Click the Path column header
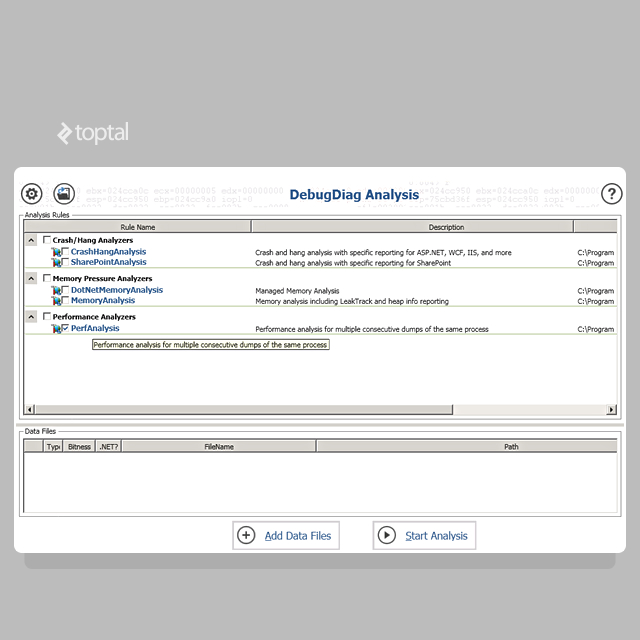This screenshot has width=640, height=640. tap(467, 447)
